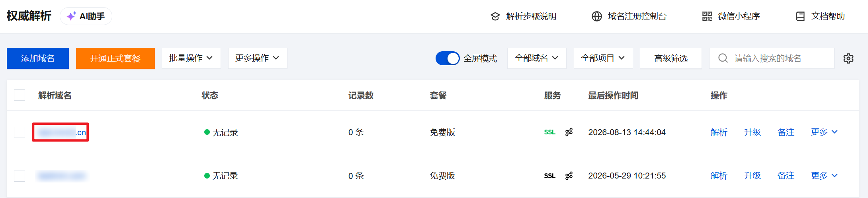Click the green SSL icon in first row

pos(549,132)
